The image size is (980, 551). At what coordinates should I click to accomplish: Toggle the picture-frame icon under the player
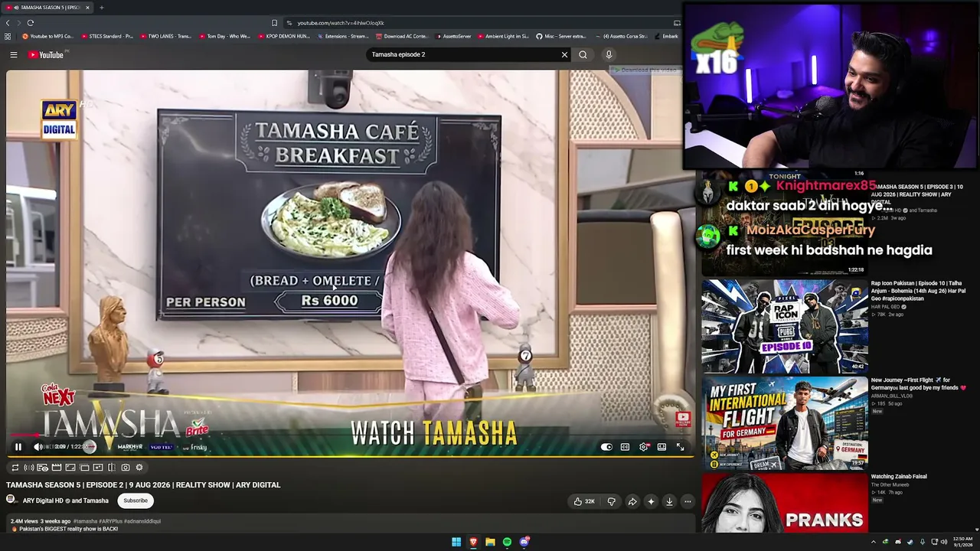[70, 468]
